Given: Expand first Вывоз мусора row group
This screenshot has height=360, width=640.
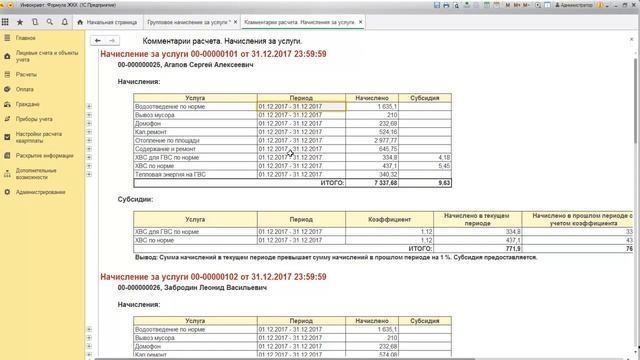Looking at the screenshot, I should (x=89, y=115).
